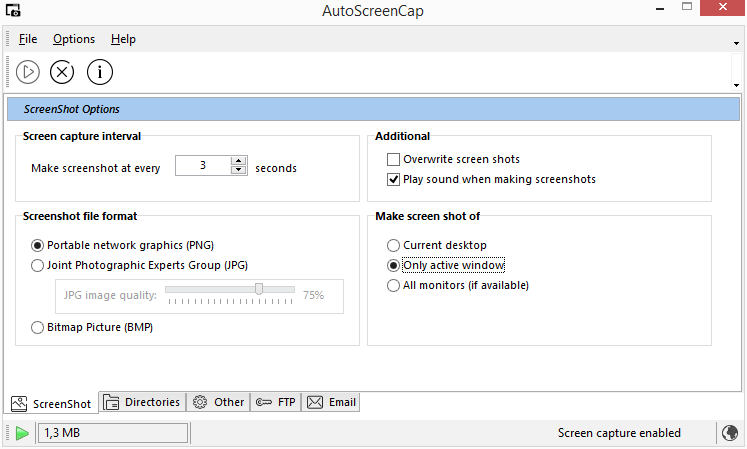Select Joint Photographic Experts Group (JPG) format
The width and height of the screenshot is (747, 449).
pos(37,265)
